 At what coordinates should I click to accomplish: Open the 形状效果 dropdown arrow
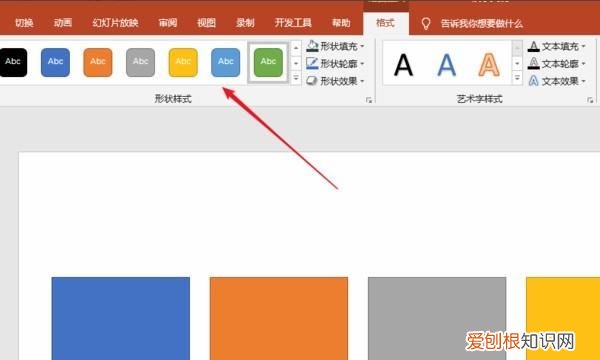click(x=362, y=81)
